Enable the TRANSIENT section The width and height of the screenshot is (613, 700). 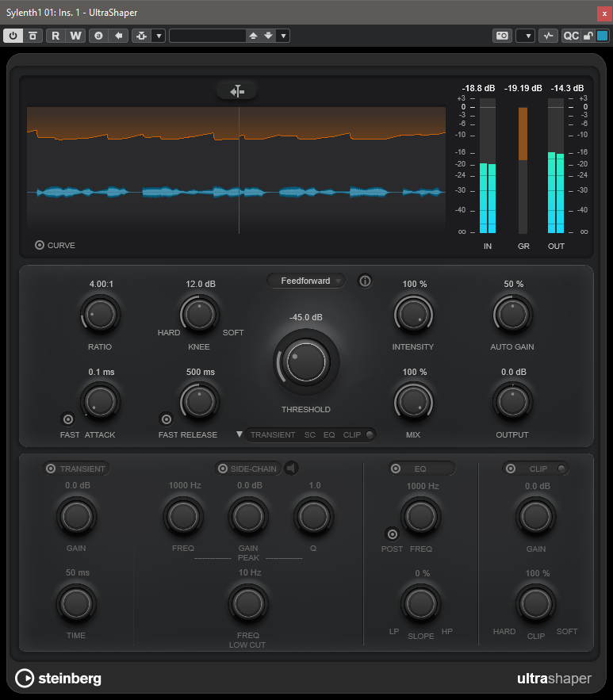point(51,469)
